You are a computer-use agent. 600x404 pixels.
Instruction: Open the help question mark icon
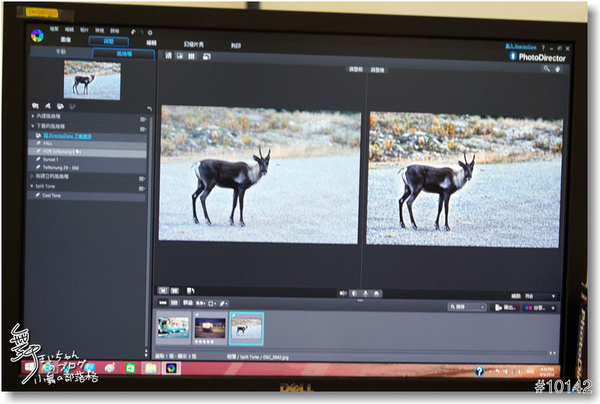click(x=543, y=48)
